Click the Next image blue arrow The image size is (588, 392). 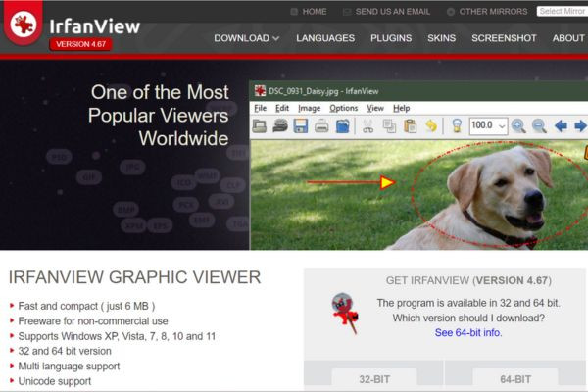coord(580,126)
